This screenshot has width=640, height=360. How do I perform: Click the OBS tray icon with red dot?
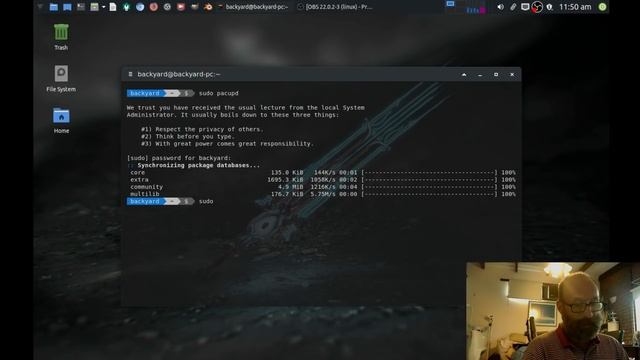point(537,7)
